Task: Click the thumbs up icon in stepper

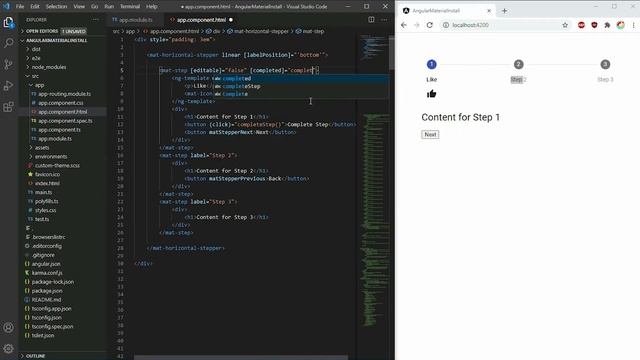Action: click(x=431, y=94)
